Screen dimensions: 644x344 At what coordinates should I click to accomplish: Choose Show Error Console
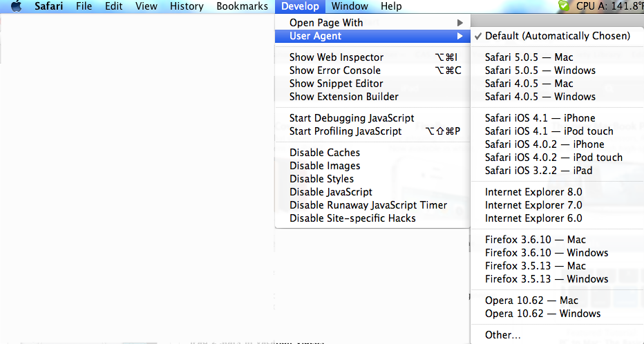tap(372, 70)
